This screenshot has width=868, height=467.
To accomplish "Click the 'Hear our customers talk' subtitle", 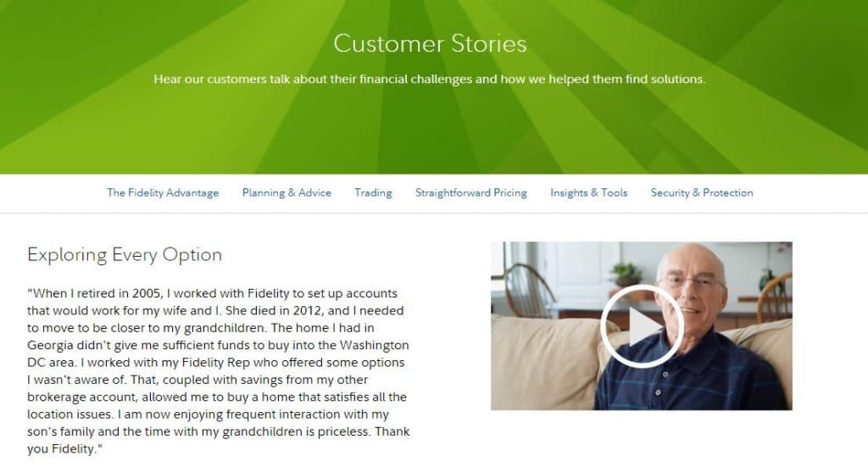I will (x=430, y=79).
